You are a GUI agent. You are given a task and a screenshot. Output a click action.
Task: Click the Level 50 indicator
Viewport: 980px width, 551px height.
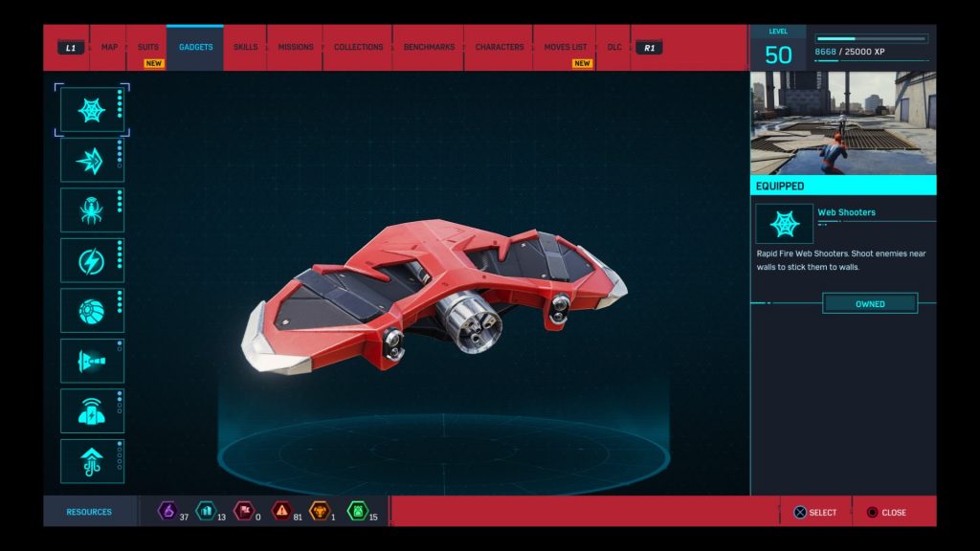click(778, 49)
